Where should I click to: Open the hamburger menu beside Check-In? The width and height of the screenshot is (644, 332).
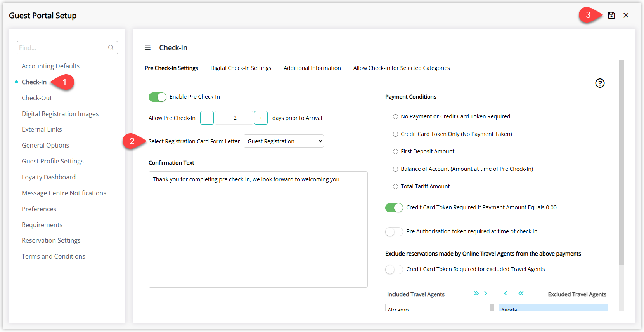click(148, 47)
